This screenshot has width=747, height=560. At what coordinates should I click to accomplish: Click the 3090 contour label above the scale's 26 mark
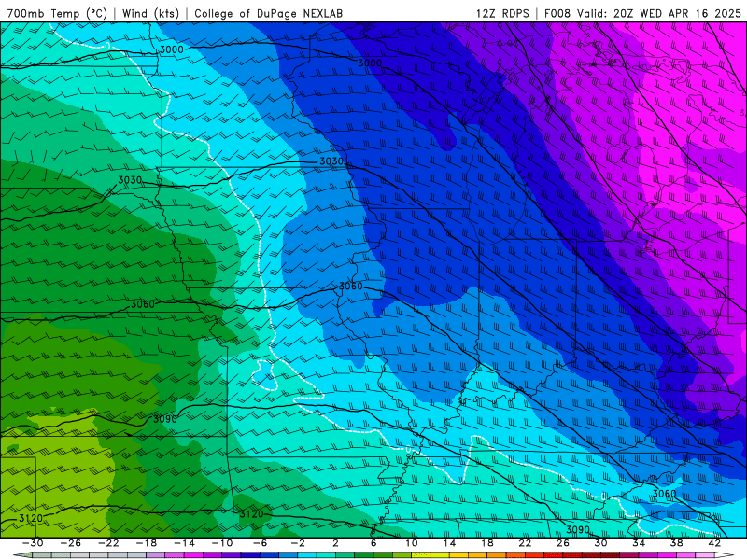coord(578,529)
